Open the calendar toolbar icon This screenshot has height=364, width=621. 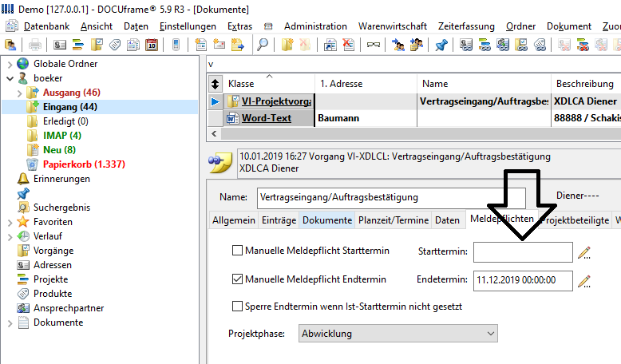click(x=152, y=45)
